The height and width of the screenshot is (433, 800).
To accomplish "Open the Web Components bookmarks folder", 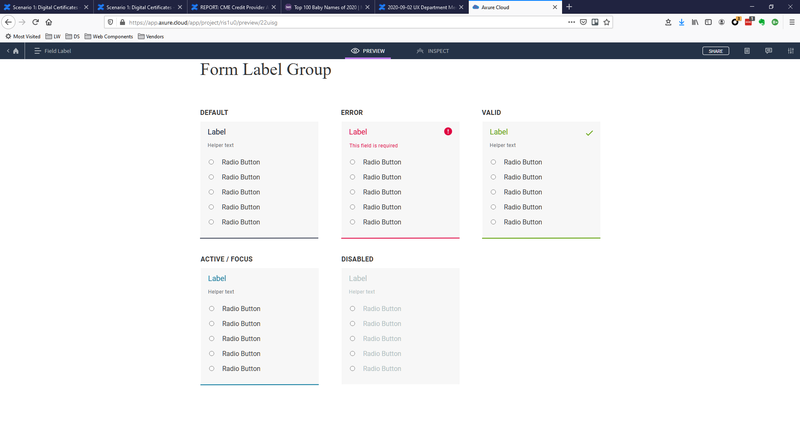I will coord(109,37).
